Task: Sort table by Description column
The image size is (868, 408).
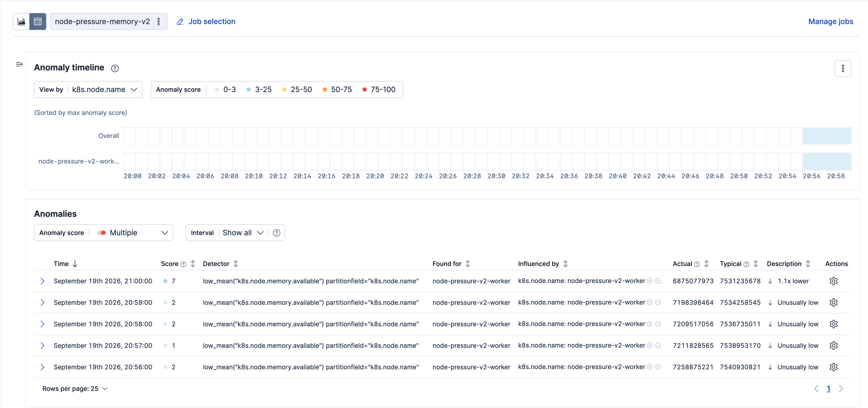Action: pyautogui.click(x=789, y=264)
